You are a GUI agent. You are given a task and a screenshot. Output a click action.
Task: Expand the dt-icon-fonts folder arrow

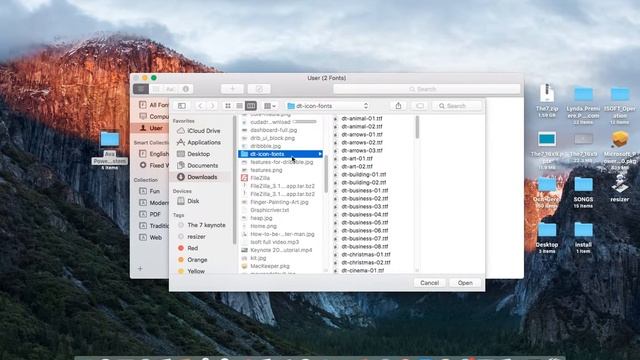click(x=320, y=154)
